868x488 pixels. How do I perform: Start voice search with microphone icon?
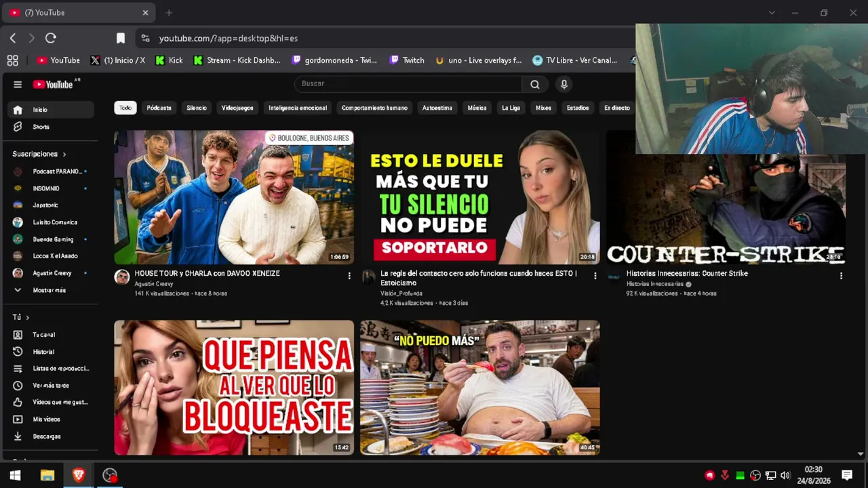pyautogui.click(x=564, y=84)
